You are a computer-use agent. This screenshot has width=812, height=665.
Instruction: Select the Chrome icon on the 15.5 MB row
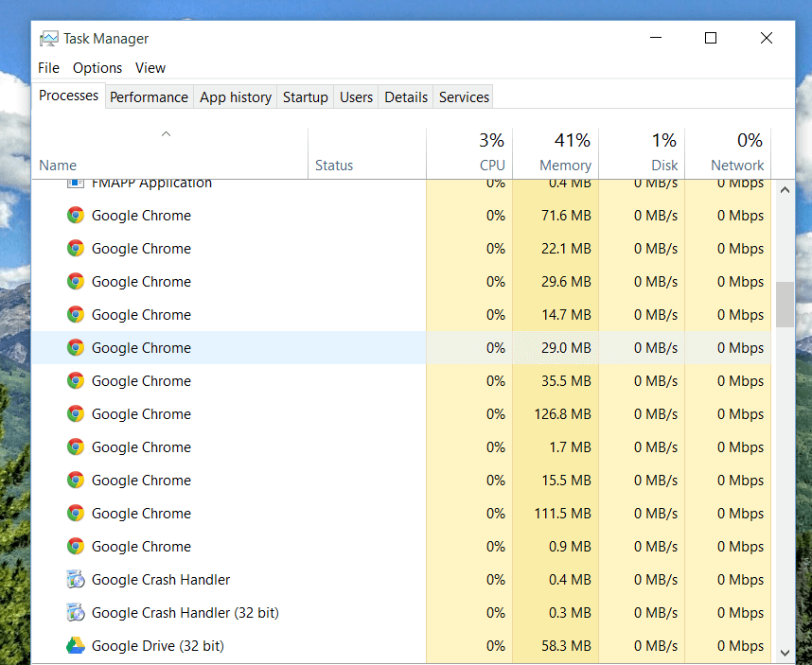(x=76, y=481)
